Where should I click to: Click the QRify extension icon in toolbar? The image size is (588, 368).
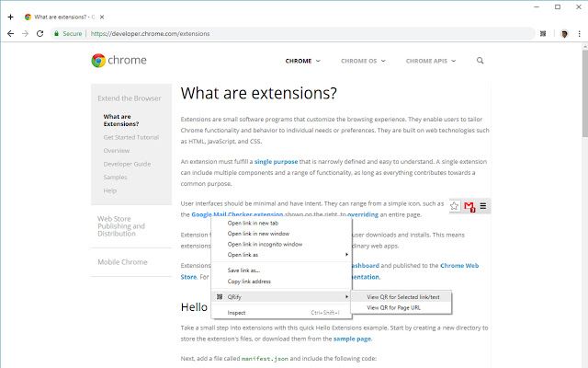click(x=543, y=33)
